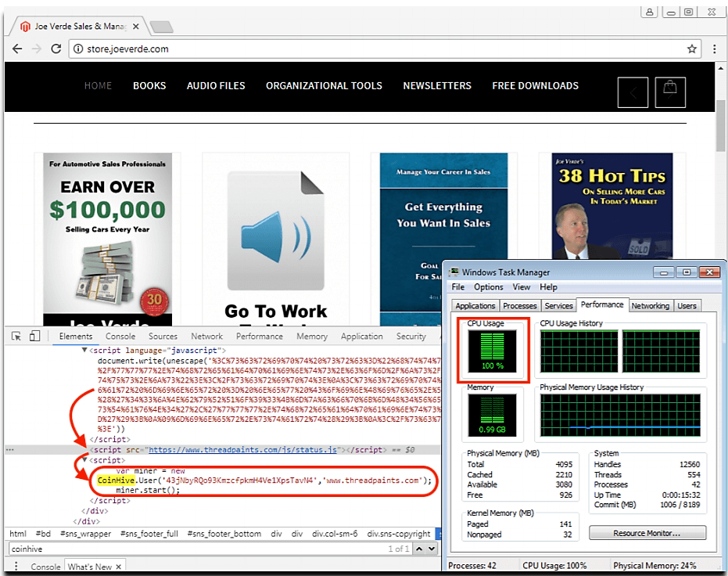The width and height of the screenshot is (728, 576).
Task: Open the Network panel
Action: [x=207, y=337]
